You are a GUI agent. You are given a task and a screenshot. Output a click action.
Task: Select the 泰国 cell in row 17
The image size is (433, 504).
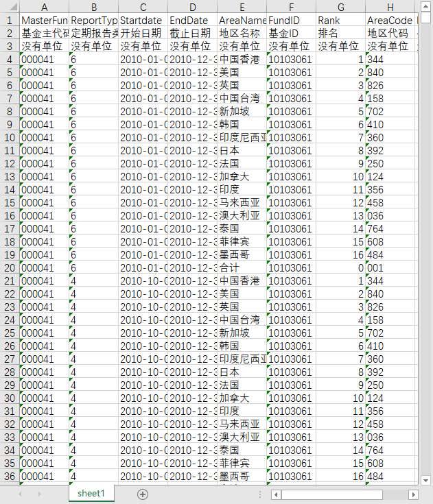click(x=242, y=228)
